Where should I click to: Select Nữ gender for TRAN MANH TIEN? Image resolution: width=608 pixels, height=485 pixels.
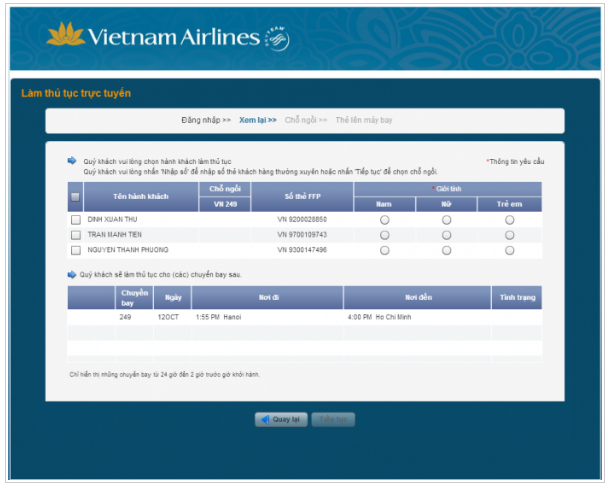tap(446, 235)
